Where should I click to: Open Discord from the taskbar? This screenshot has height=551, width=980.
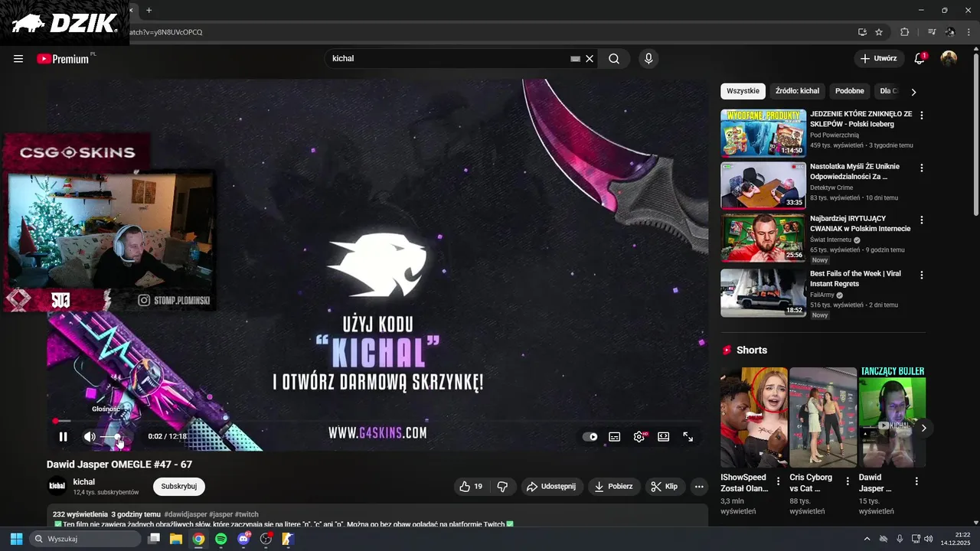(243, 539)
